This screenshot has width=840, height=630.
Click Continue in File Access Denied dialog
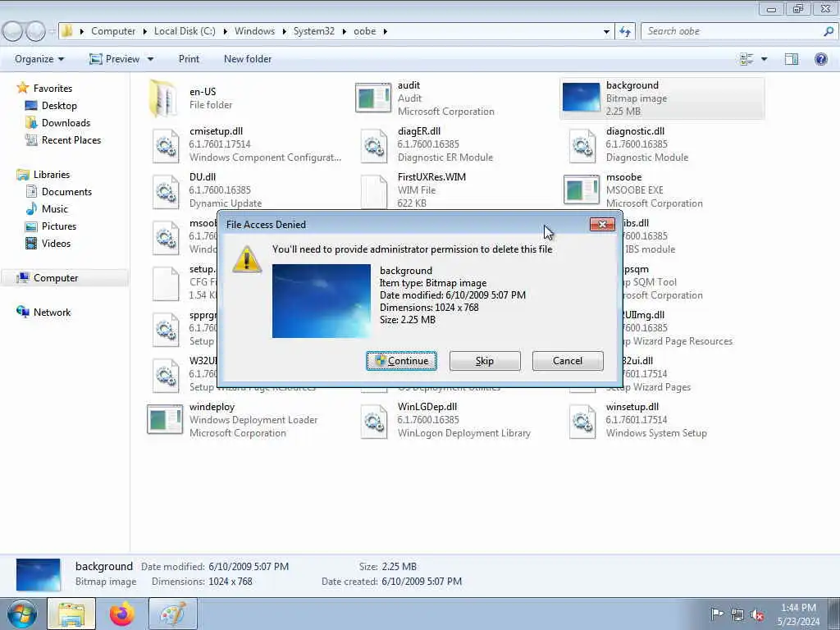401,361
